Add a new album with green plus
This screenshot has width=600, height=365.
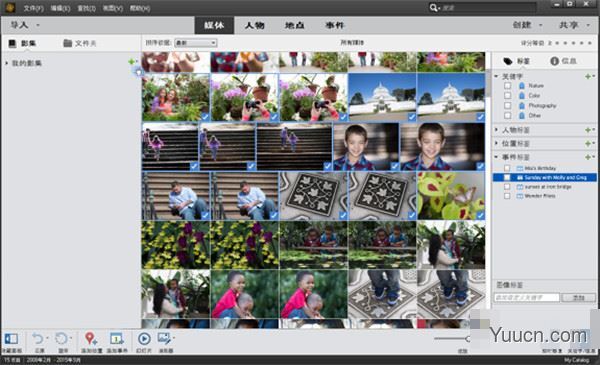(x=132, y=62)
